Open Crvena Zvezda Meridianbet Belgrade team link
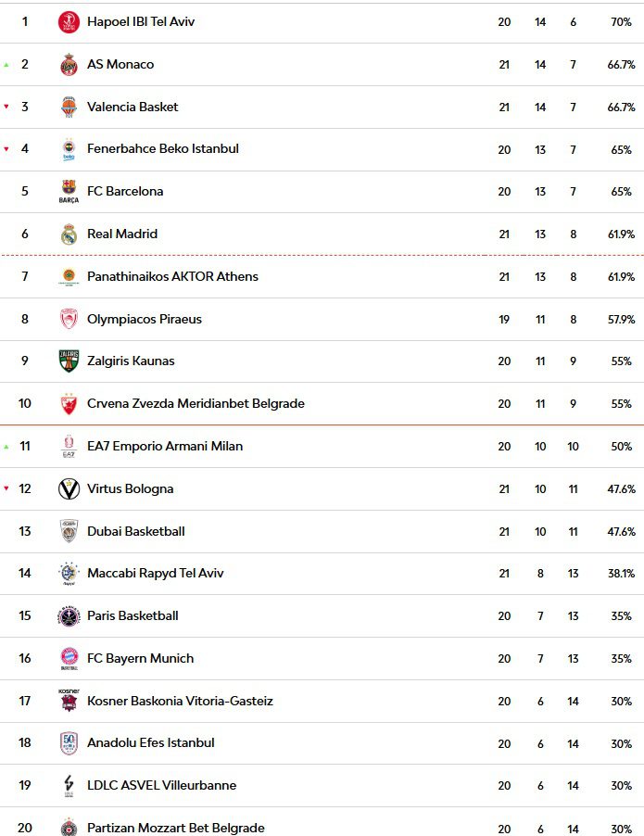This screenshot has height=836, width=644. 196,404
